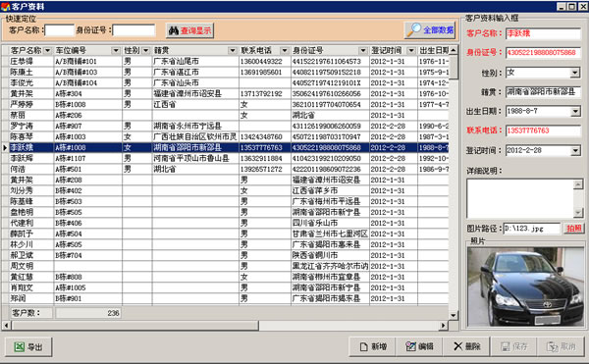Minimize the 客户资料 window

562,7
